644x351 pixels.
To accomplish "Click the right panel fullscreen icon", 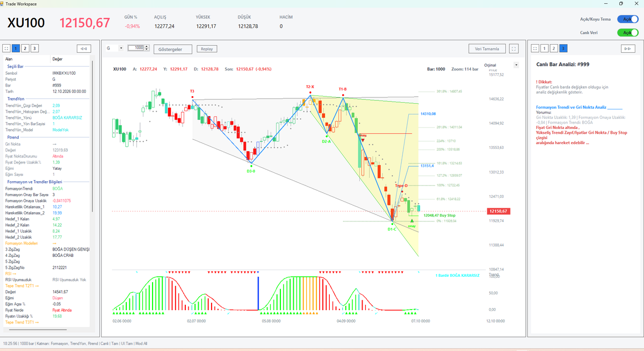I will tap(535, 48).
